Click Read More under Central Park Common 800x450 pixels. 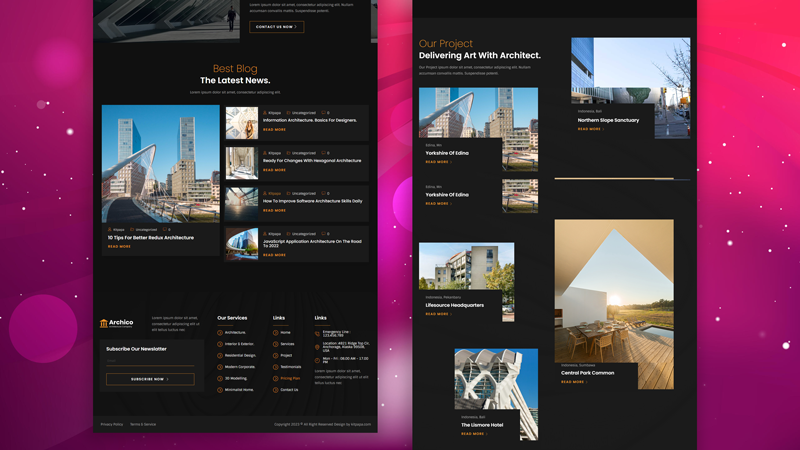click(573, 382)
